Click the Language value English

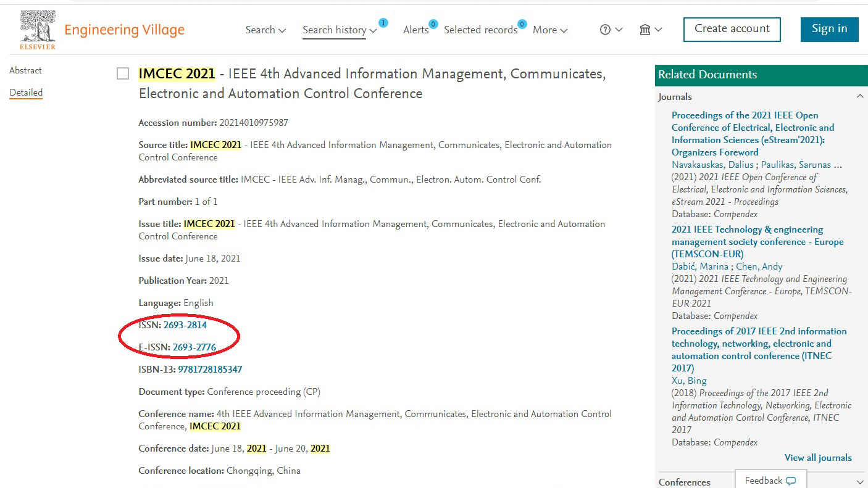[198, 303]
